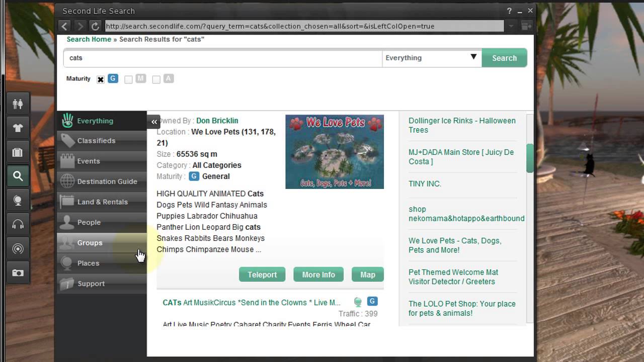Open the mini-map radar icon
Image resolution: width=644 pixels, height=362 pixels.
click(18, 248)
